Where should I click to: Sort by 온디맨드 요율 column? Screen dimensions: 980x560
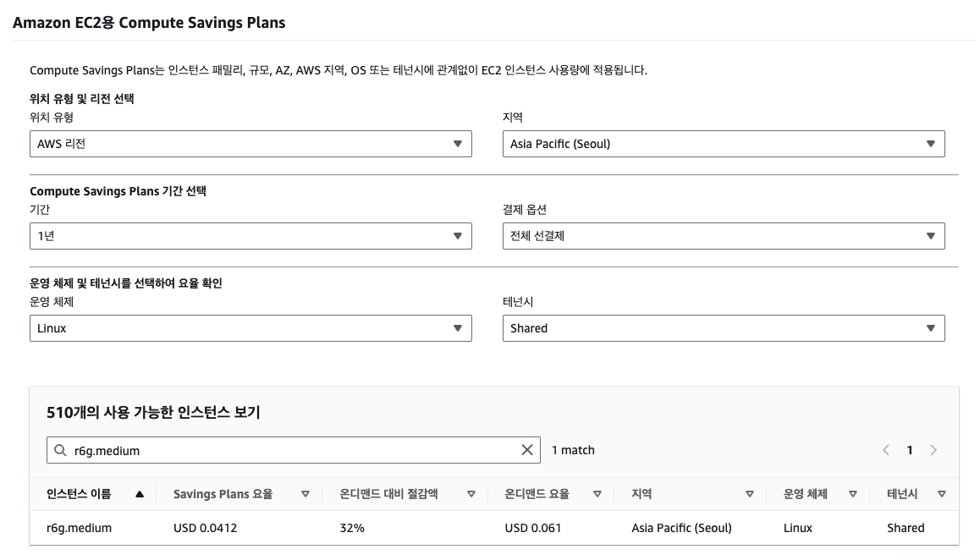point(597,494)
